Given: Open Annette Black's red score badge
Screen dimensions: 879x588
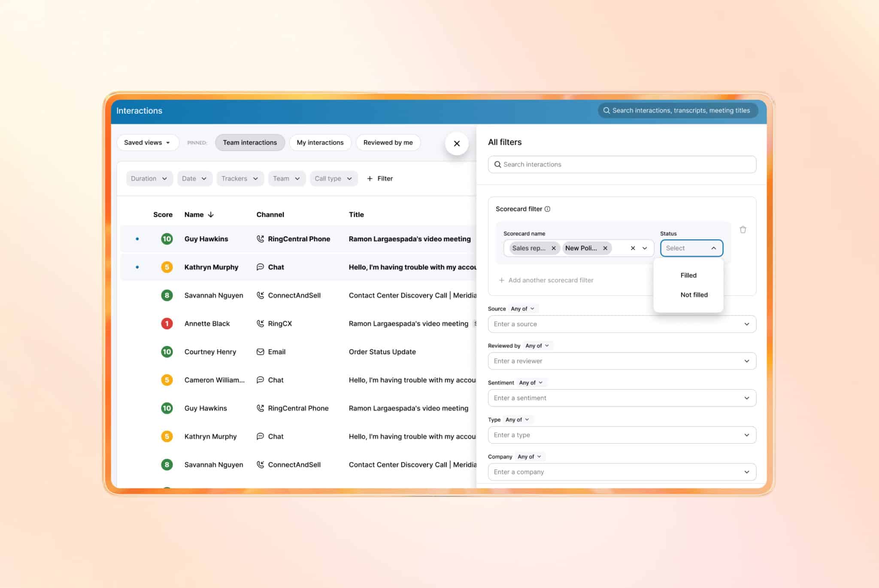Looking at the screenshot, I should point(167,324).
